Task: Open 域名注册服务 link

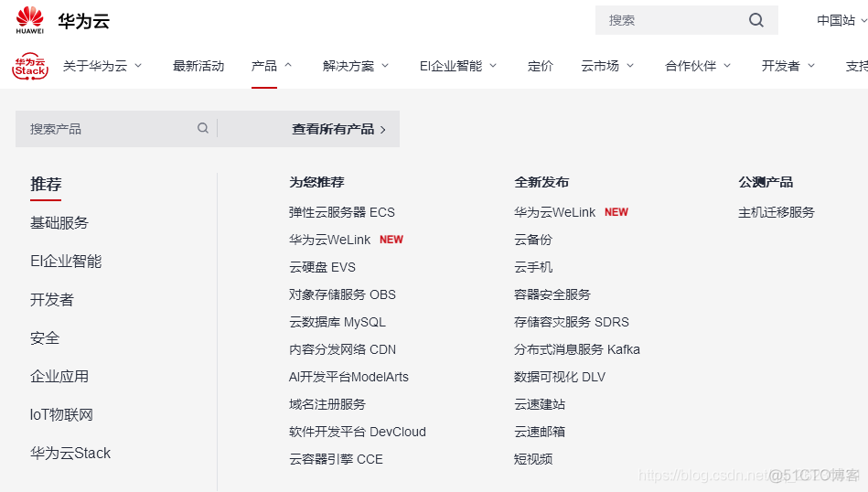Action: (327, 404)
